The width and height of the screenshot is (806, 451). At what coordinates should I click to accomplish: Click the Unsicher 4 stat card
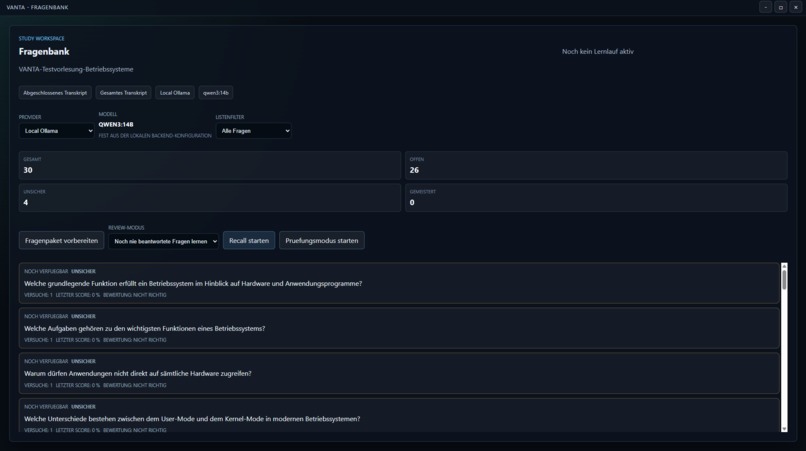pos(210,197)
